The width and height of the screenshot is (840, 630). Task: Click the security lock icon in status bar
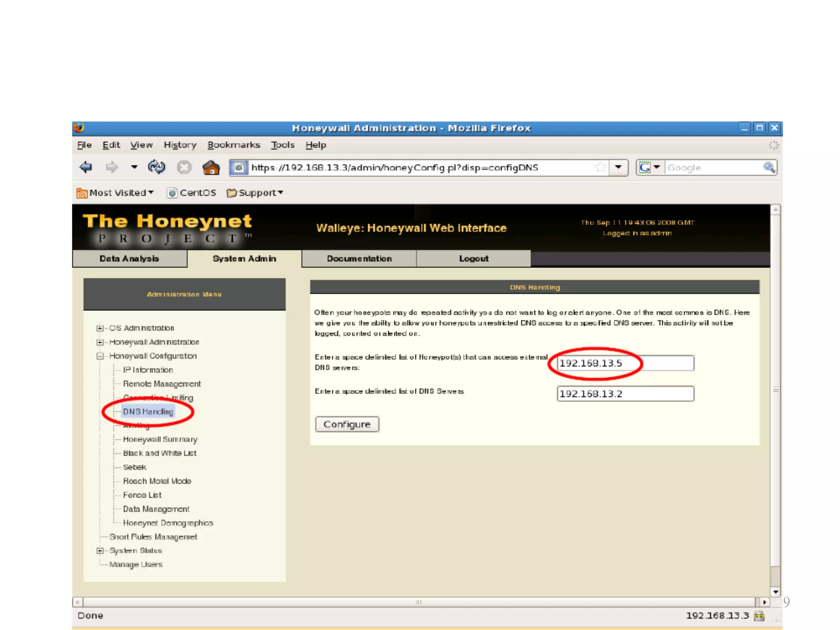(x=759, y=616)
